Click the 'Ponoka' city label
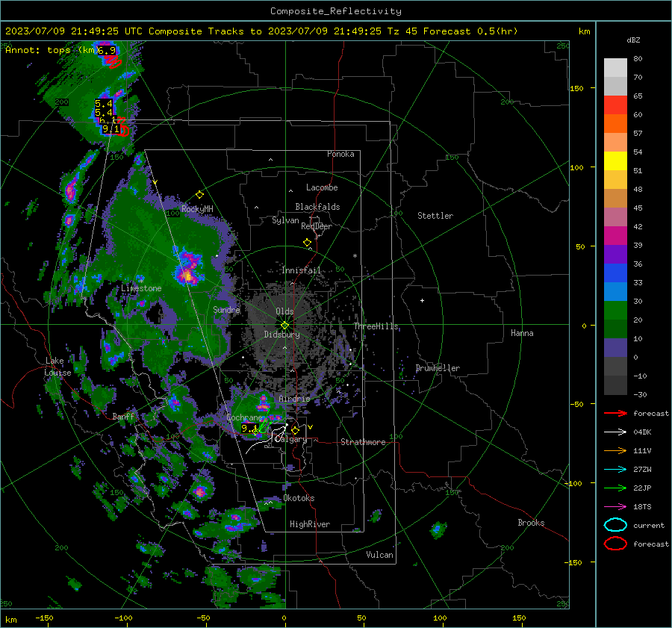 [x=340, y=154]
